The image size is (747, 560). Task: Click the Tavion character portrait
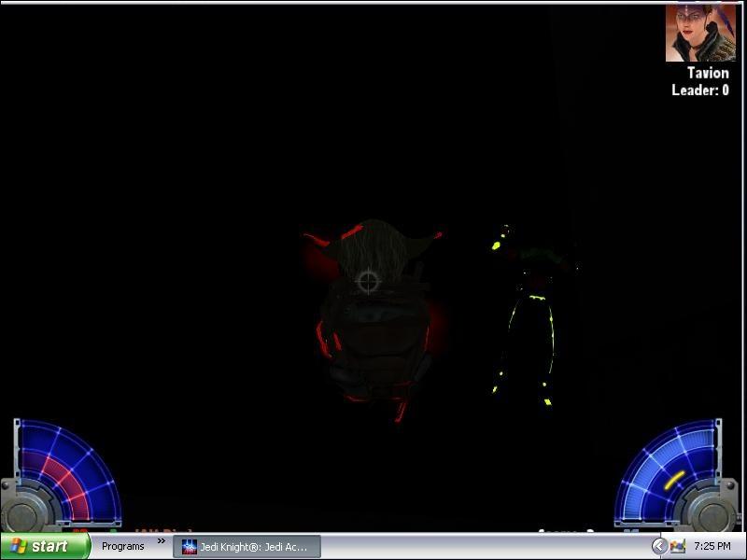(x=700, y=33)
